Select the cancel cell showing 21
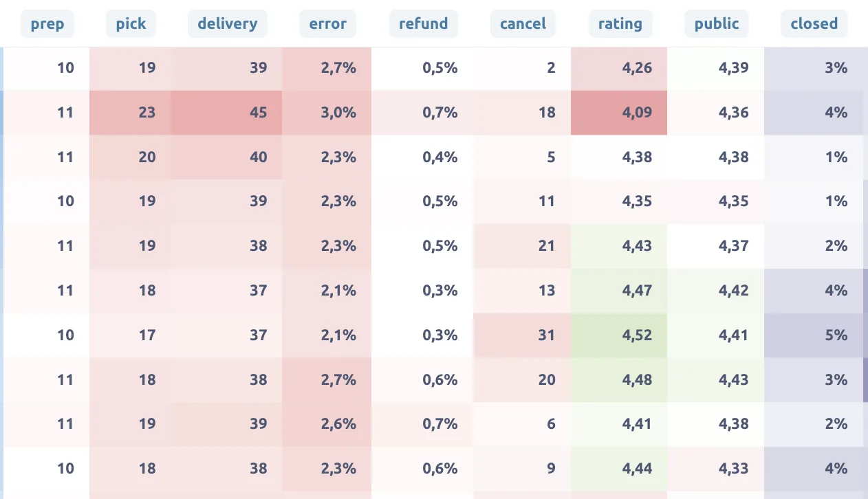 tap(523, 246)
